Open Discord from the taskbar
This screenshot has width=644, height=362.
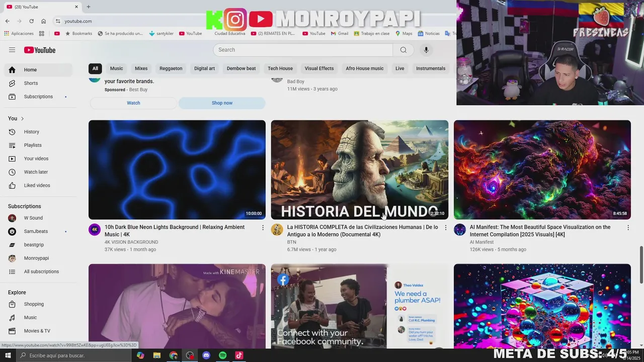pyautogui.click(x=206, y=355)
